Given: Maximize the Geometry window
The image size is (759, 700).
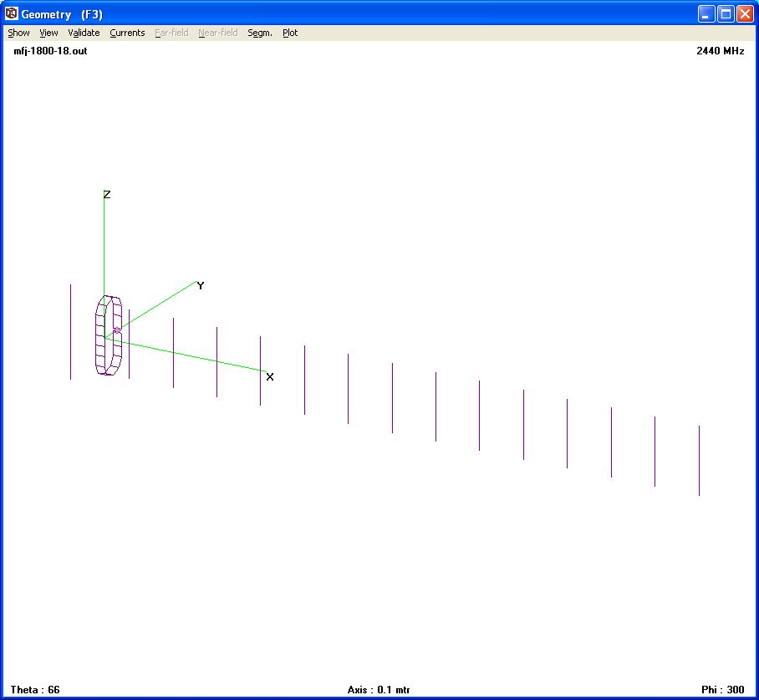Looking at the screenshot, I should click(724, 13).
